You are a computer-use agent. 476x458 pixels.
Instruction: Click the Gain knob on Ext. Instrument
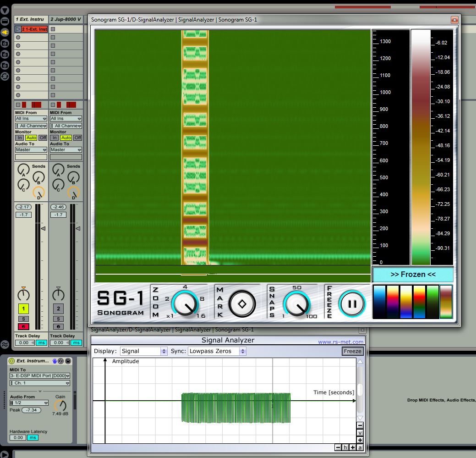(x=60, y=405)
